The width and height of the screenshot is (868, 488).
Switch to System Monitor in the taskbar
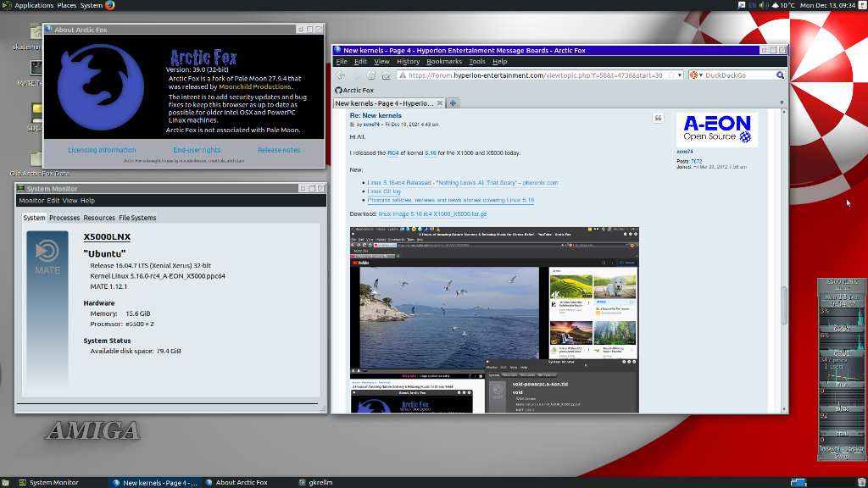click(x=48, y=482)
